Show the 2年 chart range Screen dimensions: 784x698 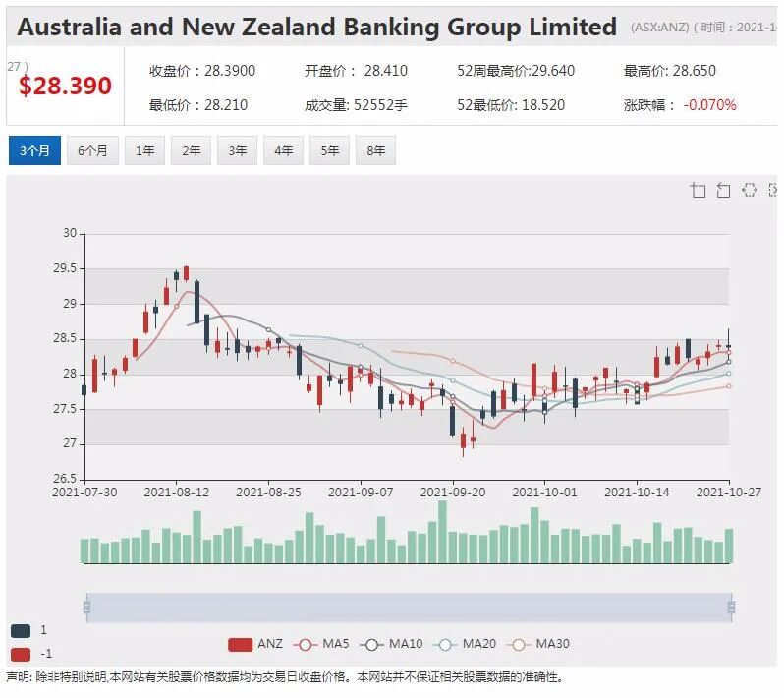pos(191,150)
